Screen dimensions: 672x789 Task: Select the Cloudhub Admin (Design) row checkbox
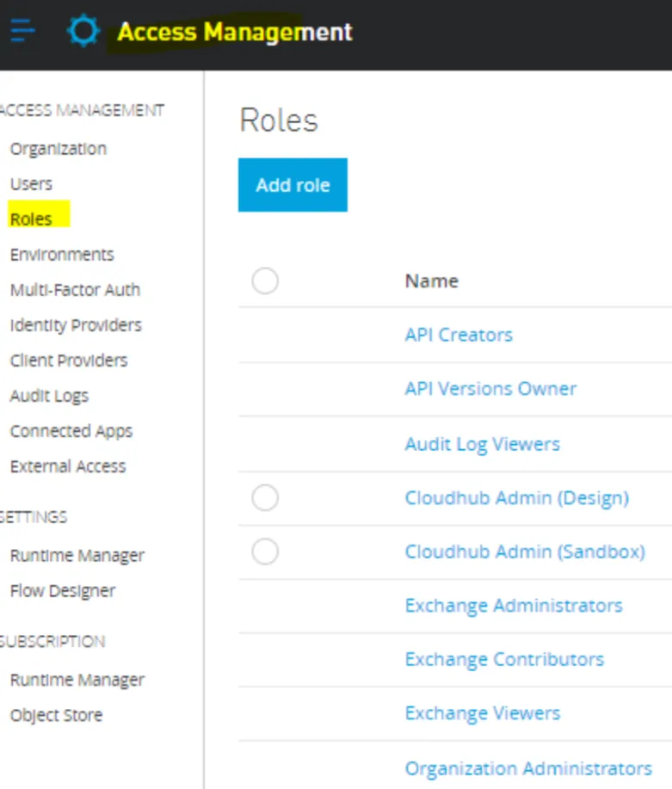265,497
